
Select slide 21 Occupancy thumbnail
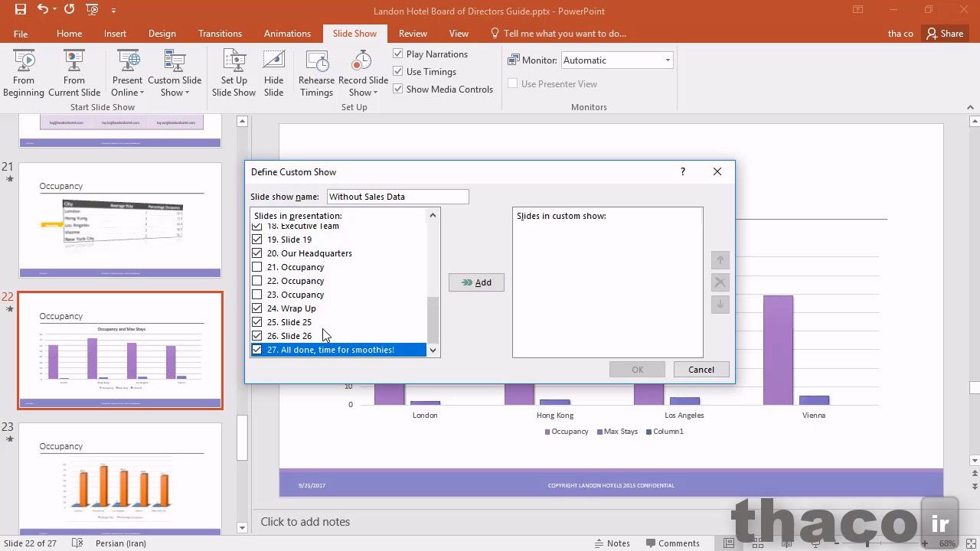(x=120, y=220)
